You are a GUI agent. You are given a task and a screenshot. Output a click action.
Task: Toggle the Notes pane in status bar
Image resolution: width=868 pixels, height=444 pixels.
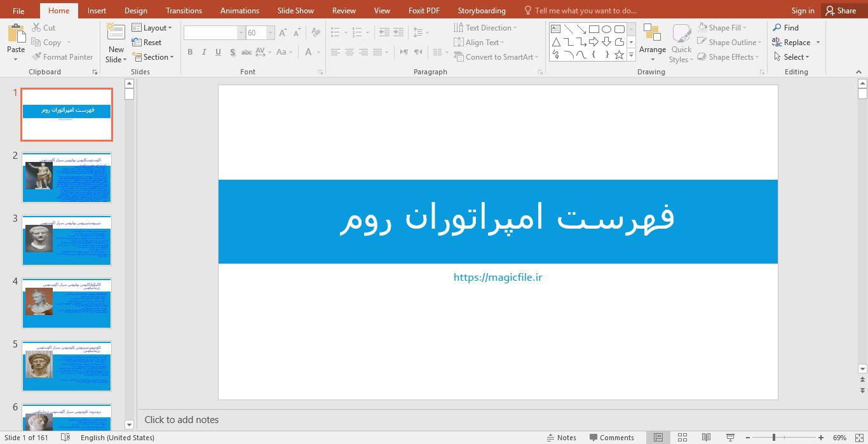(x=562, y=438)
